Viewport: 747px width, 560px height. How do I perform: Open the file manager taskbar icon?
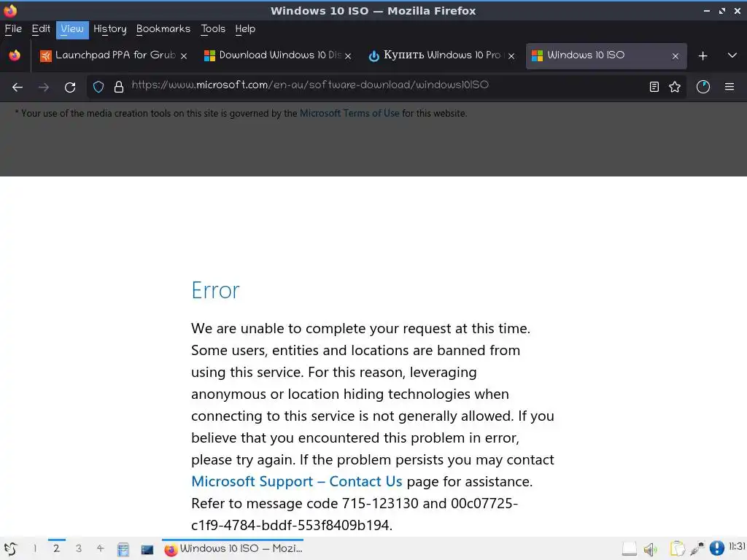(123, 550)
